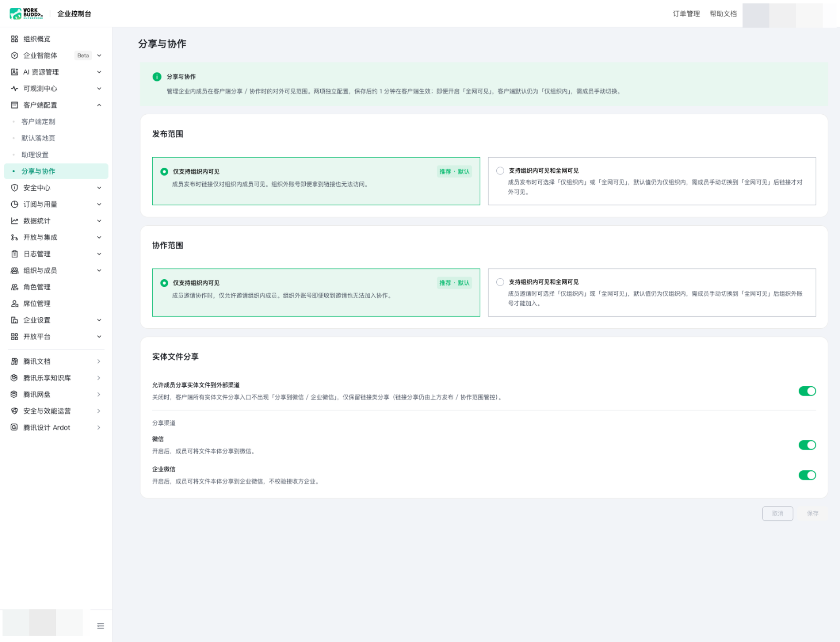Click the 腾讯乐享知识库 icon

click(x=15, y=378)
